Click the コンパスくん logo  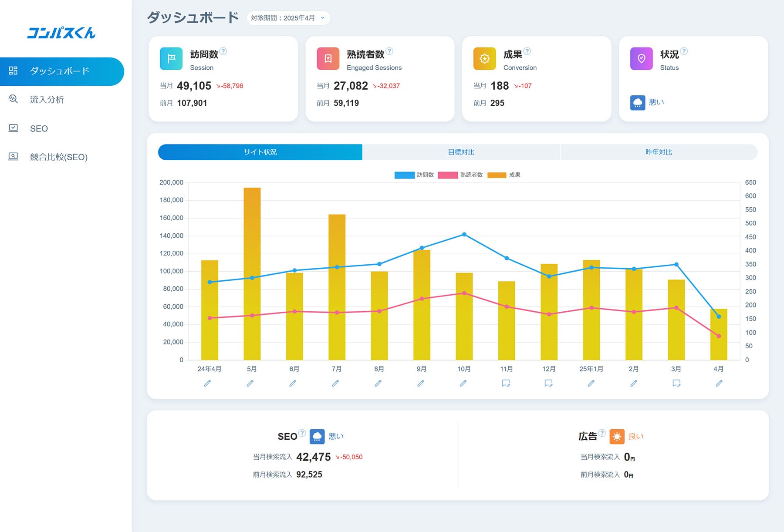click(x=61, y=33)
